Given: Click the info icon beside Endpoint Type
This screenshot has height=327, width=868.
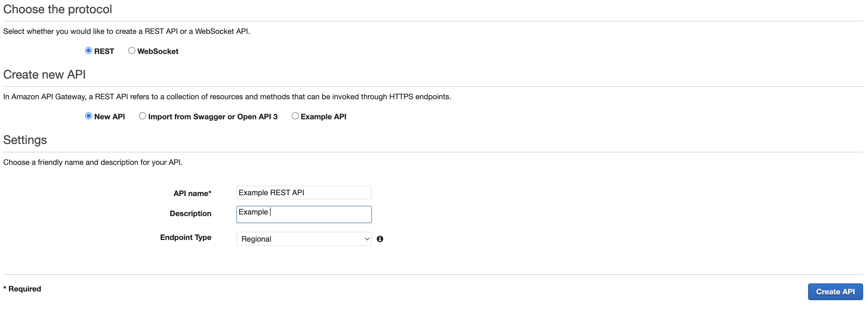Looking at the screenshot, I should coord(380,239).
